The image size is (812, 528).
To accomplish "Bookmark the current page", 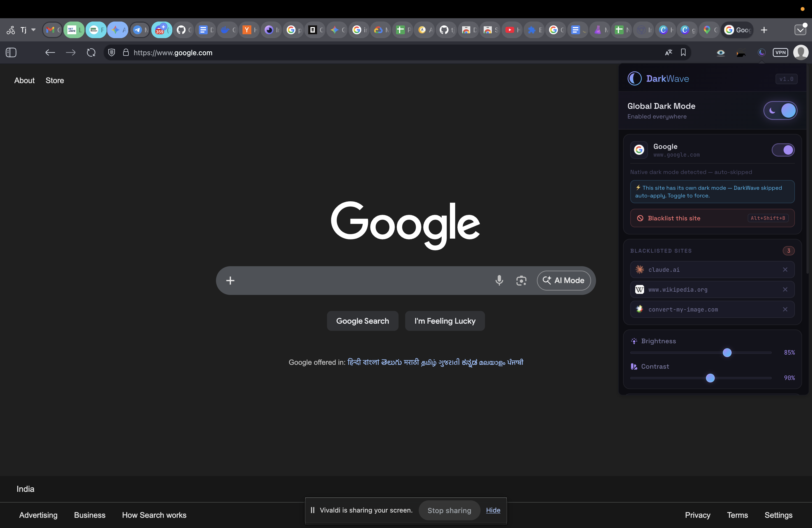I will [x=683, y=52].
